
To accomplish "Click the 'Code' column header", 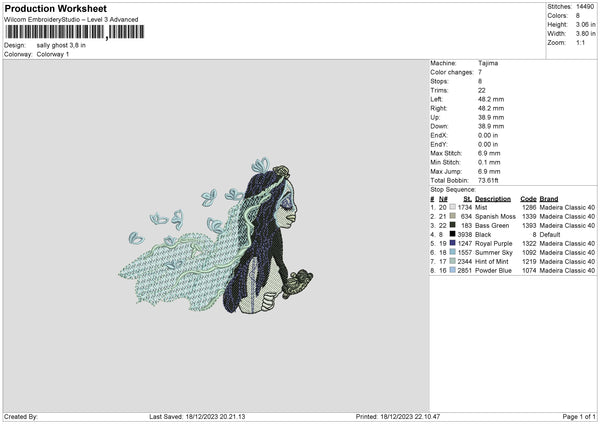I will [x=528, y=199].
